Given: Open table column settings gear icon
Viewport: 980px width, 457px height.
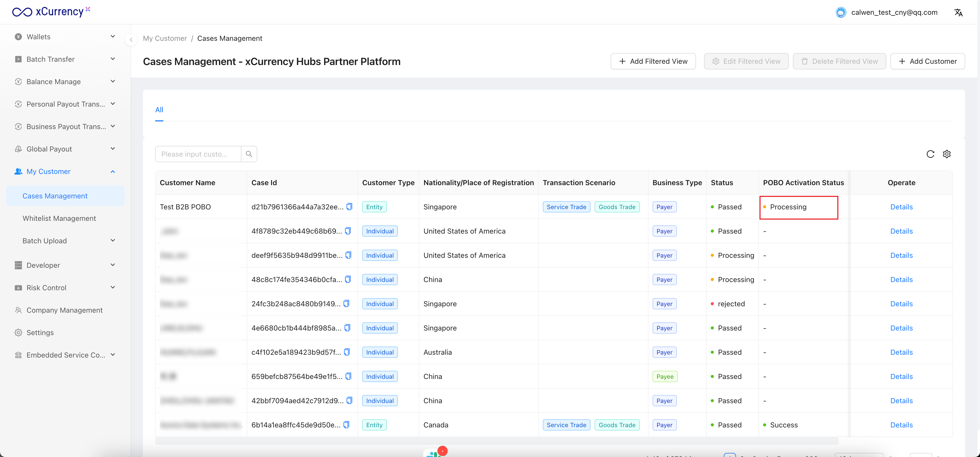Looking at the screenshot, I should point(947,154).
